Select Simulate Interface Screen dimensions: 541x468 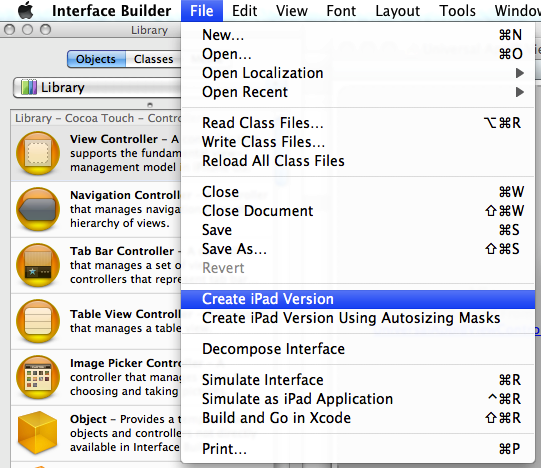coord(358,380)
